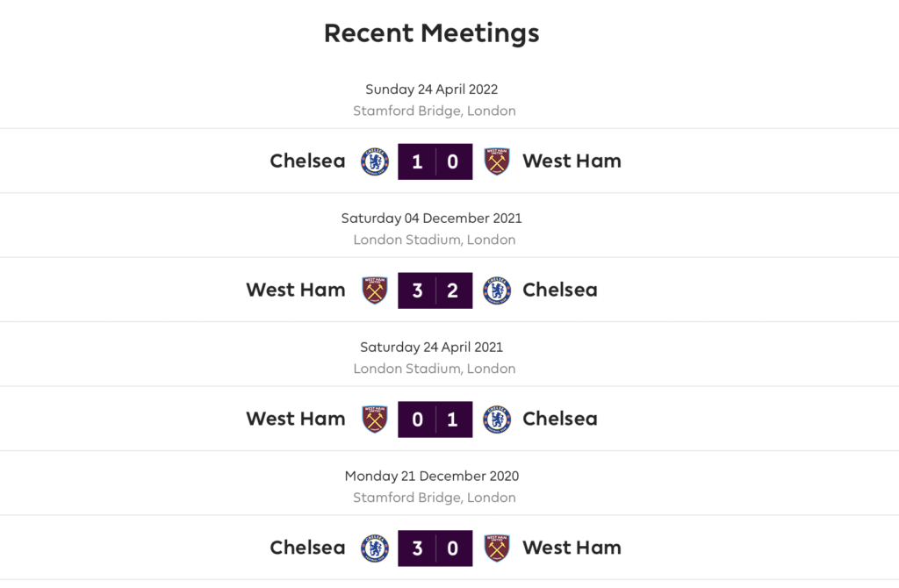Click the Sunday 24 April 2022 date

tap(432, 90)
